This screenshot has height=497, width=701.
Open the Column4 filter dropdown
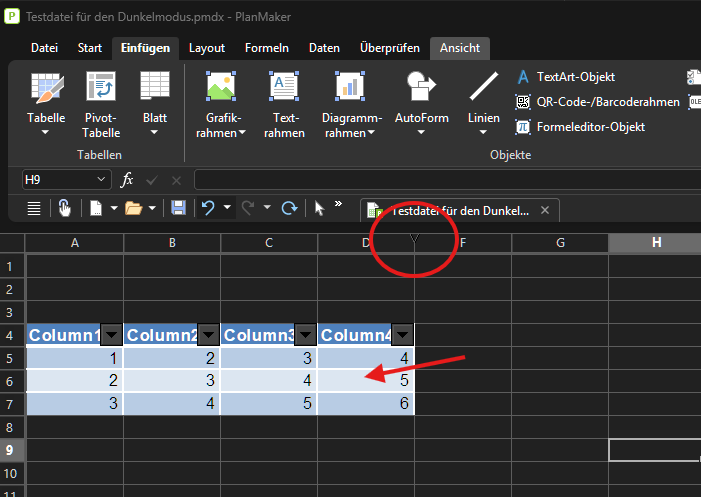(403, 335)
